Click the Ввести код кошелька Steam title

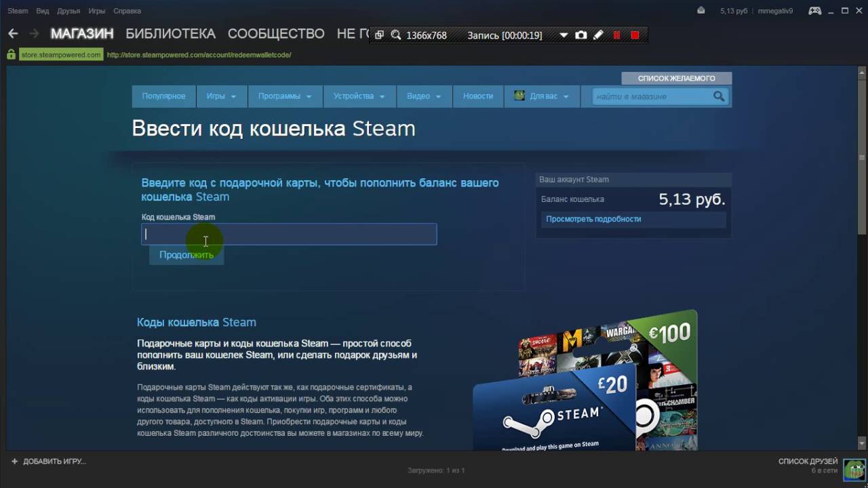coord(273,129)
